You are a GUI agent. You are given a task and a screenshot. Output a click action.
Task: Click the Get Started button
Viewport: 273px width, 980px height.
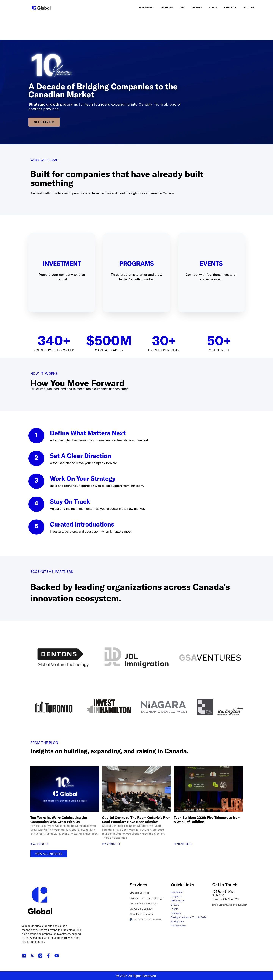(x=44, y=122)
